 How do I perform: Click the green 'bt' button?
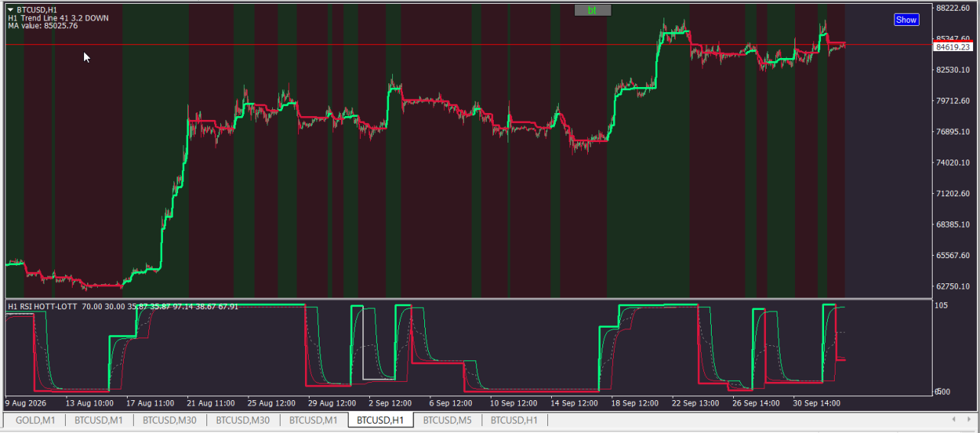(592, 11)
